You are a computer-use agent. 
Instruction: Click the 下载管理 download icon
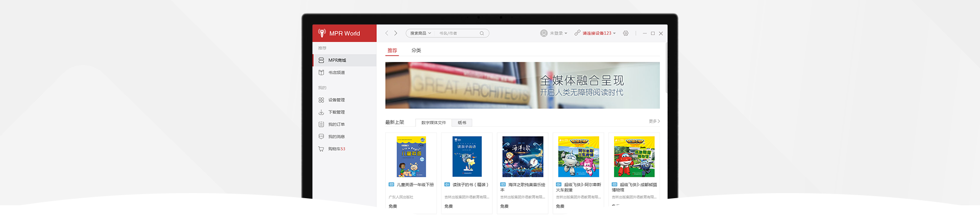321,112
